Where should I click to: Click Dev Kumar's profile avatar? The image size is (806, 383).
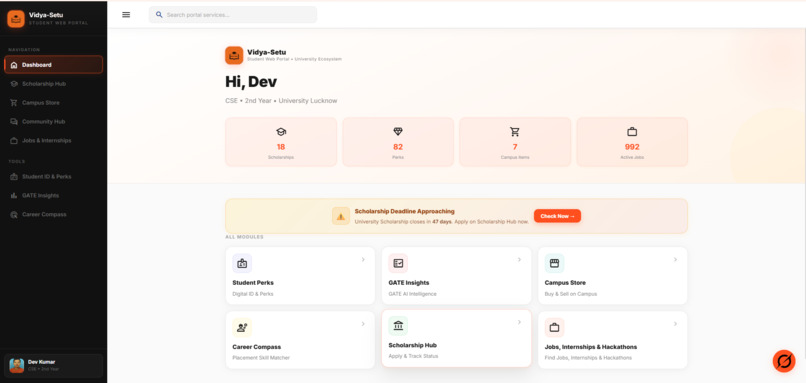coord(16,366)
